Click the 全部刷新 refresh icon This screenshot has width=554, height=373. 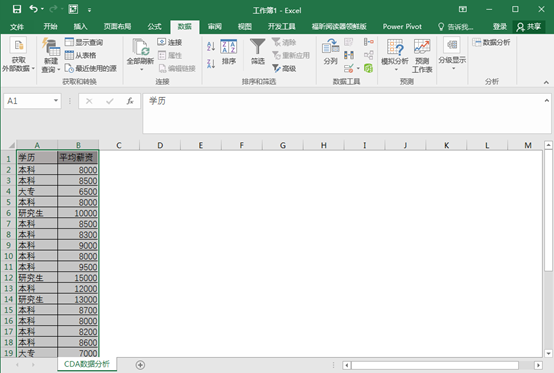(140, 47)
